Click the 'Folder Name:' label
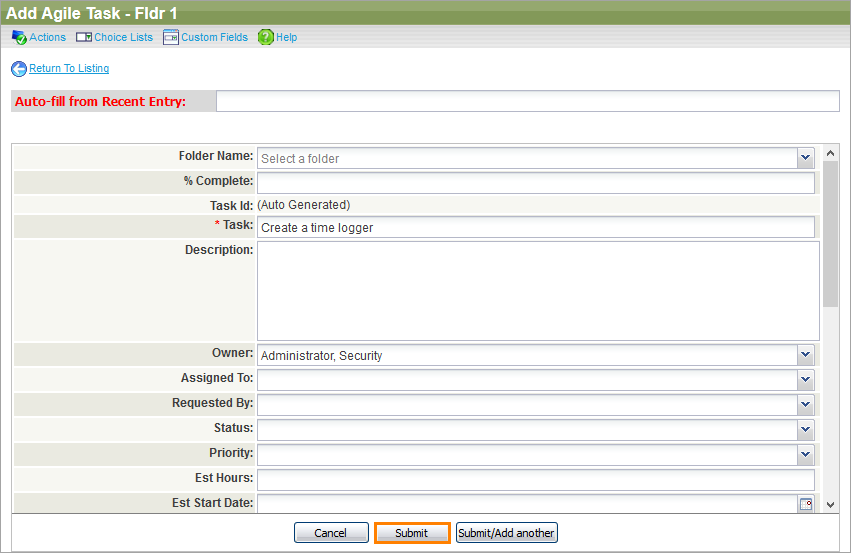Image resolution: width=851 pixels, height=553 pixels. click(x=216, y=156)
